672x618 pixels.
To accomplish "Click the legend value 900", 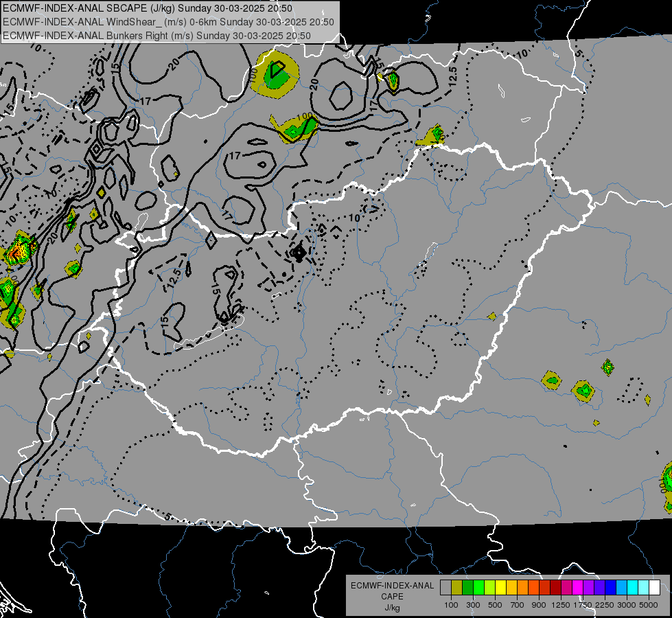I will 539,605.
